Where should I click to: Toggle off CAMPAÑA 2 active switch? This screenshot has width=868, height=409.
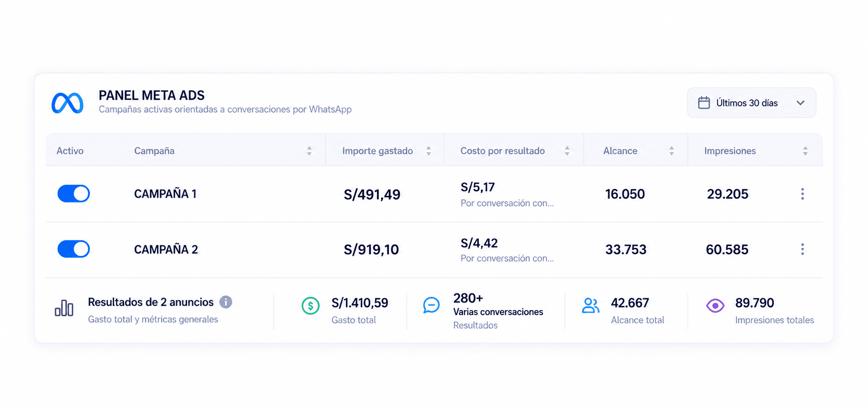pos(74,249)
